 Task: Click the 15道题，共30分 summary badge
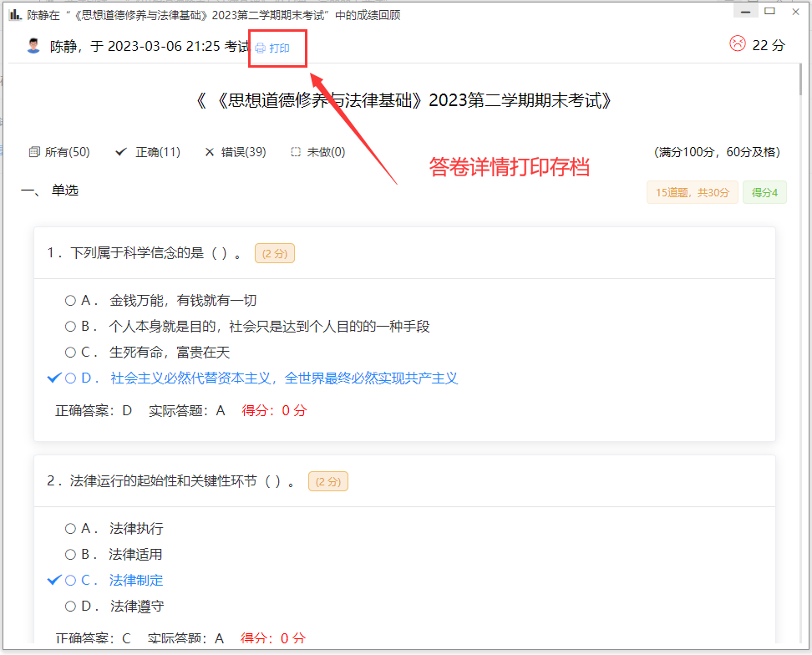[692, 191]
